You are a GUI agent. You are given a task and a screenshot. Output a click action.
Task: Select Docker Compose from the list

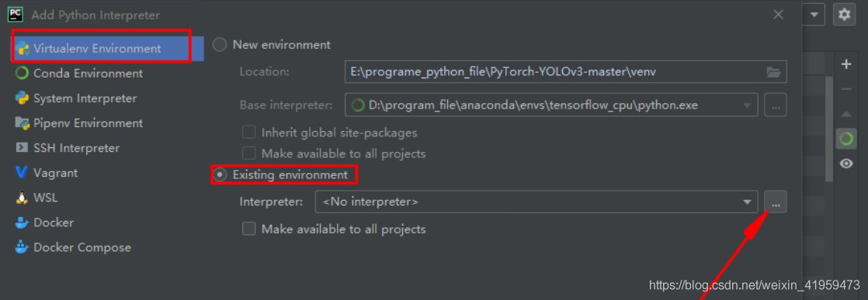point(82,247)
